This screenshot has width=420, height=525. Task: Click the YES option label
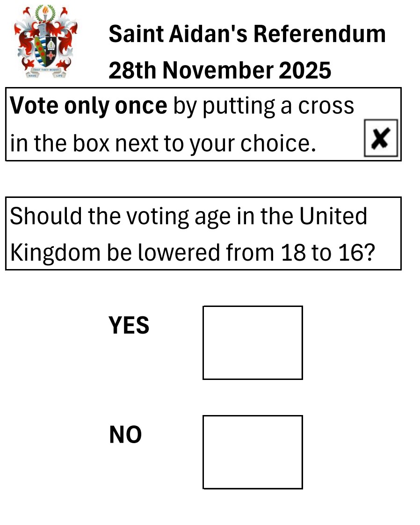[129, 325]
